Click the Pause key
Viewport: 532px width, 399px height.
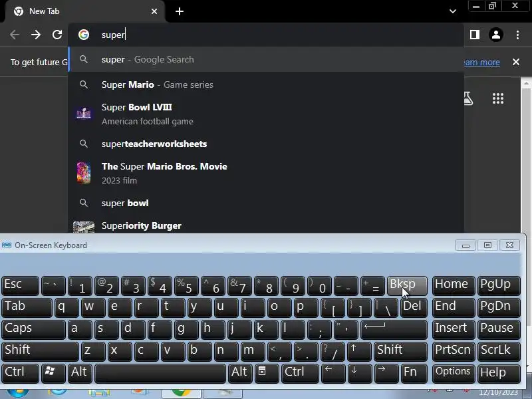pos(499,329)
